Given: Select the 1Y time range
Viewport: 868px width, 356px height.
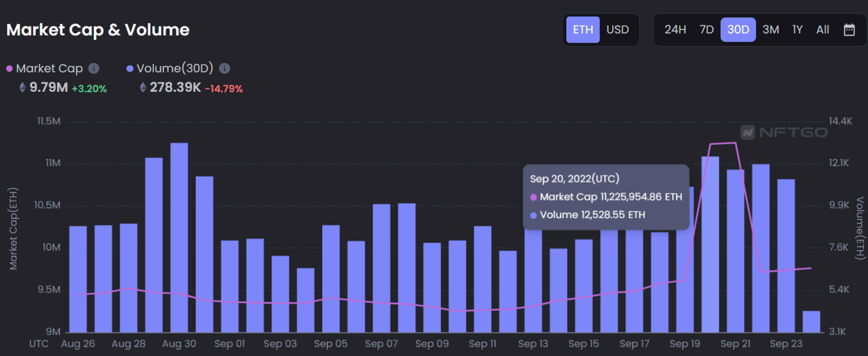Looking at the screenshot, I should 797,30.
